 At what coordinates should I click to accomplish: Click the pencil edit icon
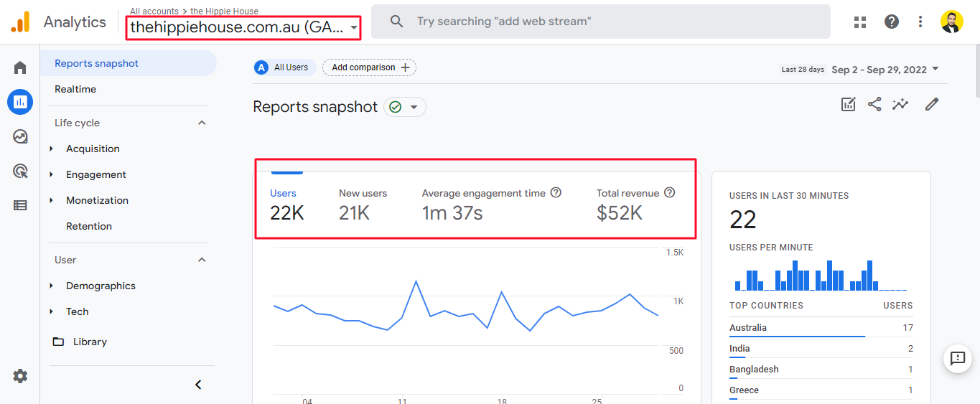click(x=932, y=104)
